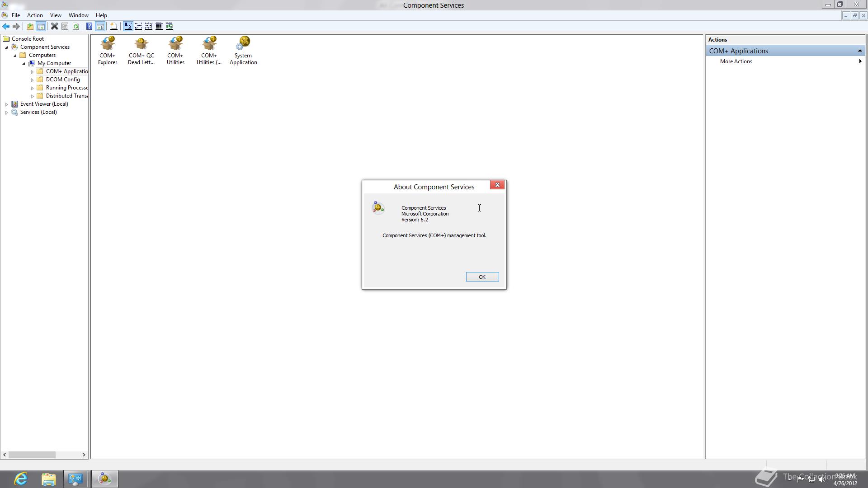Restore the inner console child window
Screen dimensions: 868x488
click(x=854, y=15)
